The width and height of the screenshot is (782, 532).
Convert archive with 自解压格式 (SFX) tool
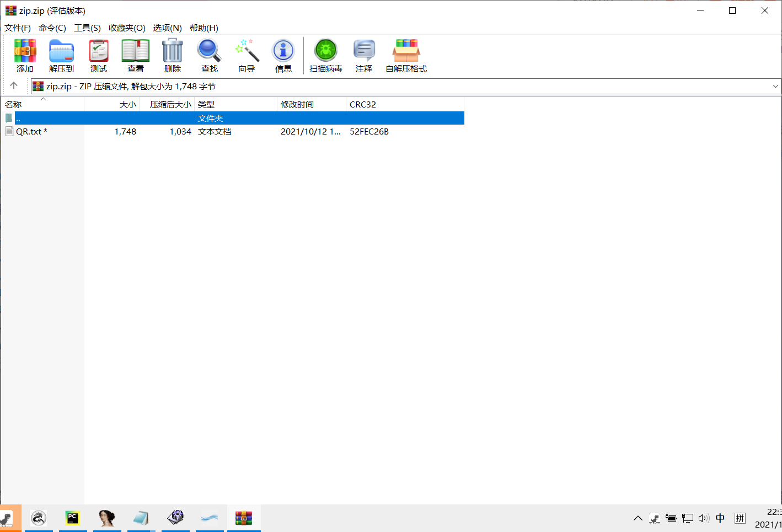click(406, 55)
